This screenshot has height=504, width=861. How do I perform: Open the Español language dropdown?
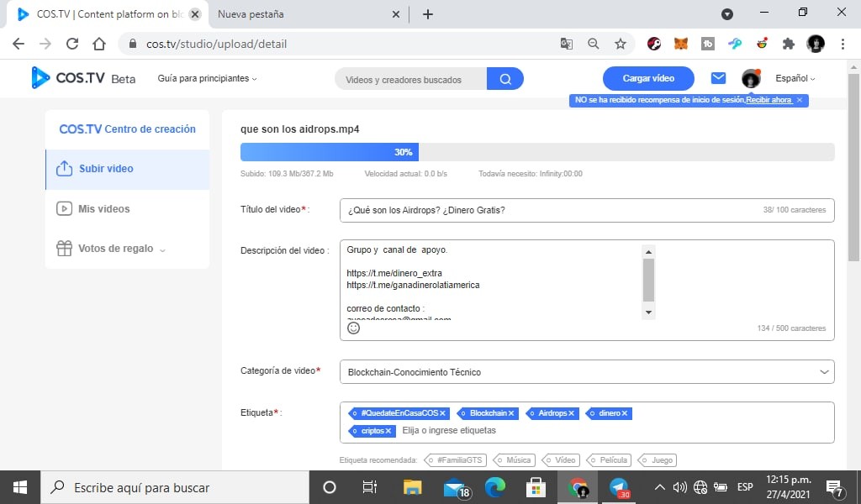(795, 78)
